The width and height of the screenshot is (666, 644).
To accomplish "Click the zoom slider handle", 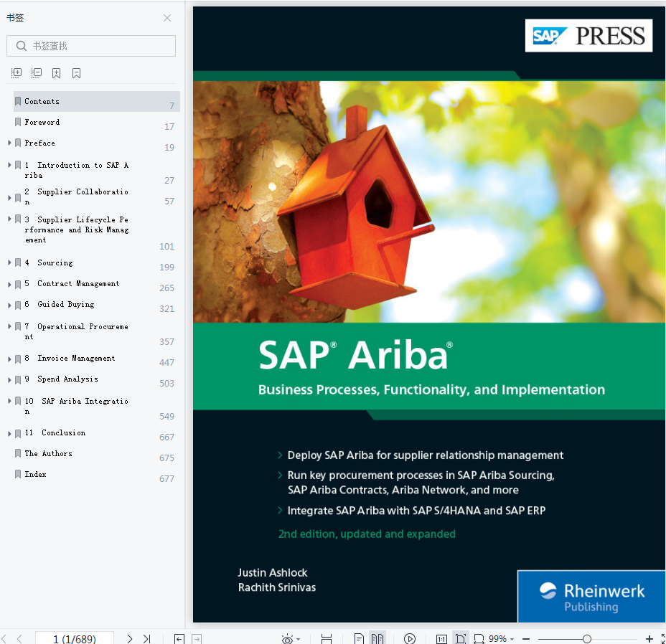I will point(586,638).
